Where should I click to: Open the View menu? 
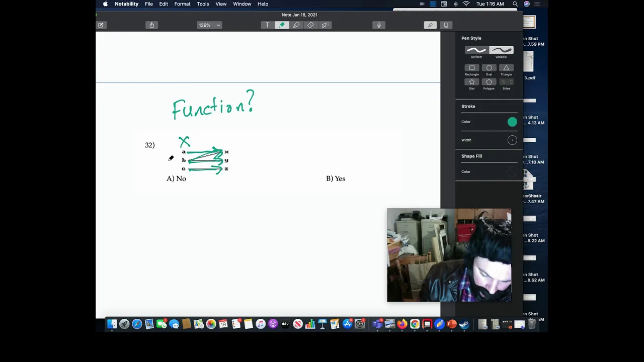click(221, 4)
